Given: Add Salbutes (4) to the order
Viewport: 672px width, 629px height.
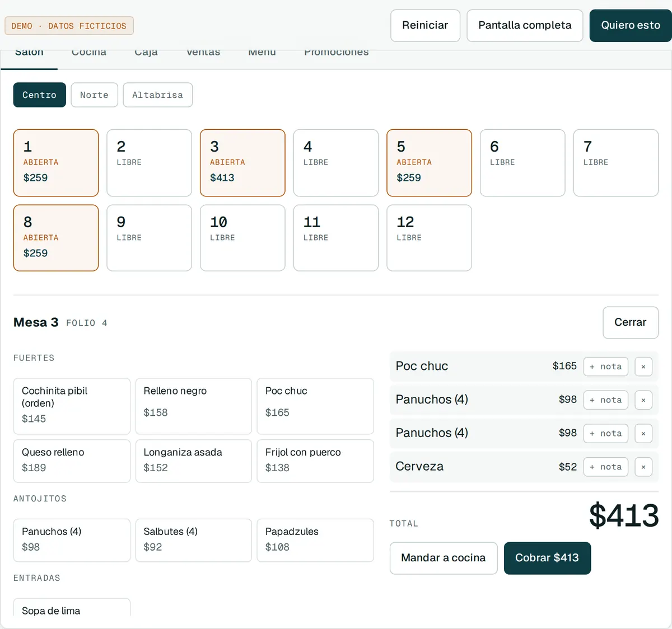Looking at the screenshot, I should 194,541.
